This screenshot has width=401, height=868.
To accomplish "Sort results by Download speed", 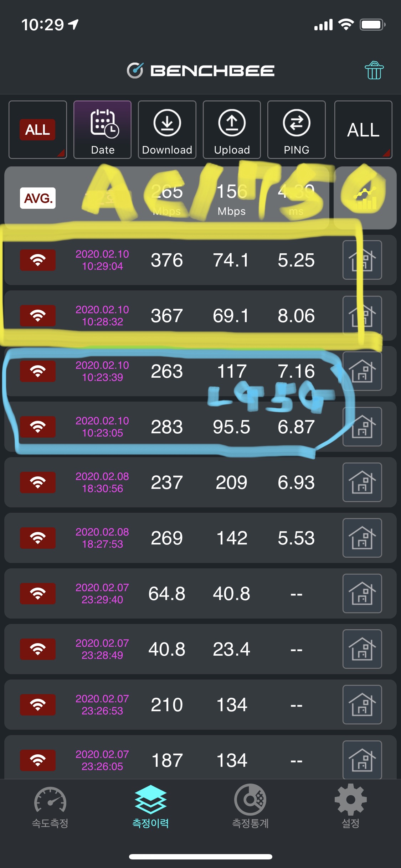I will coord(167,130).
